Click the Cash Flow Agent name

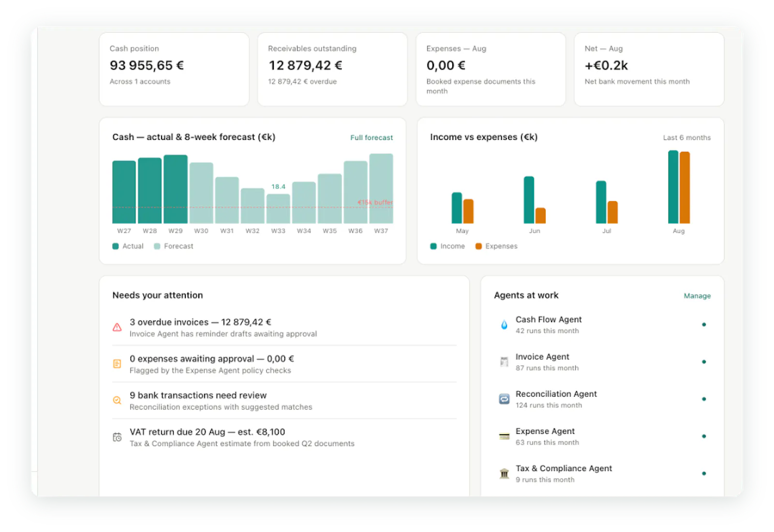pyautogui.click(x=549, y=320)
